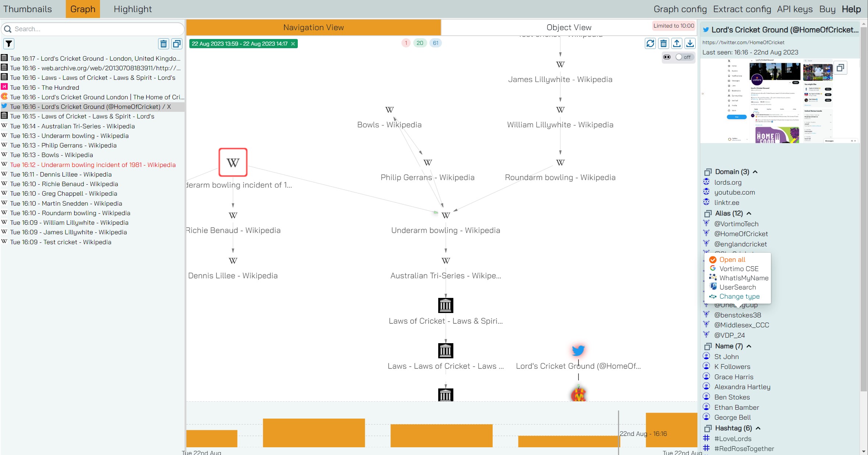The width and height of the screenshot is (868, 455).
Task: Switch to the Thumbnails tab
Action: click(x=28, y=9)
